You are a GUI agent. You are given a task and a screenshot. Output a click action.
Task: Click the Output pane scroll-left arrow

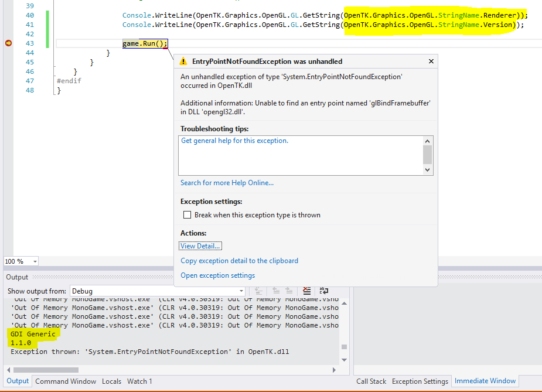9,370
